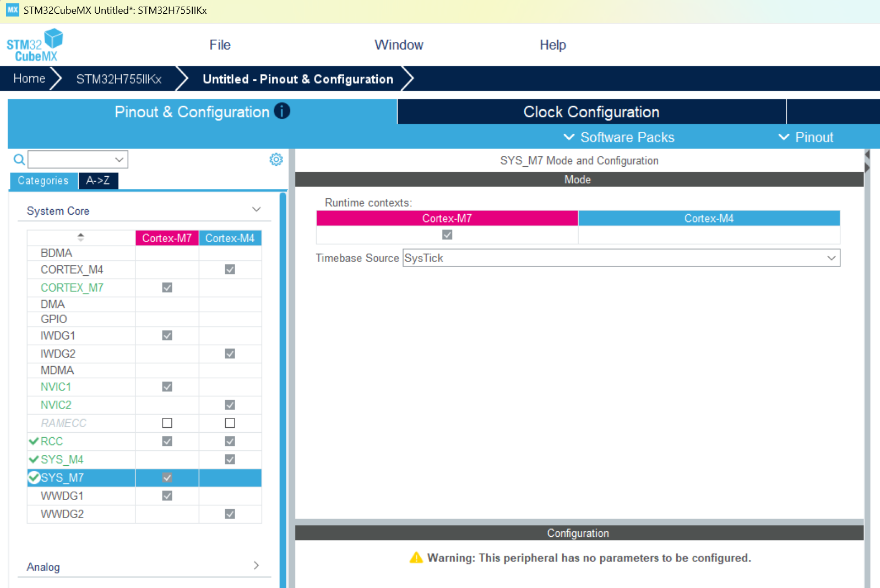Select GPIO in the System Core list
This screenshot has height=588, width=880.
click(x=53, y=319)
